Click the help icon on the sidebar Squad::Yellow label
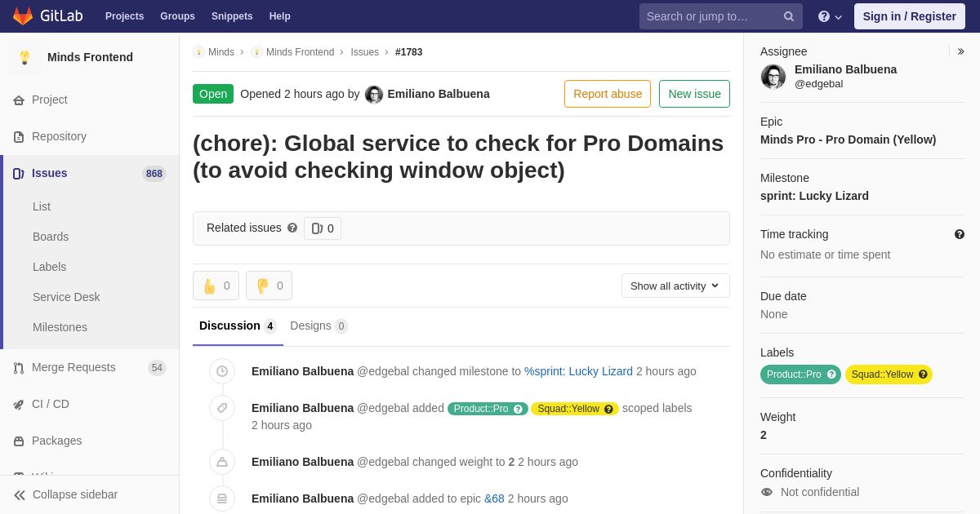 click(x=923, y=374)
